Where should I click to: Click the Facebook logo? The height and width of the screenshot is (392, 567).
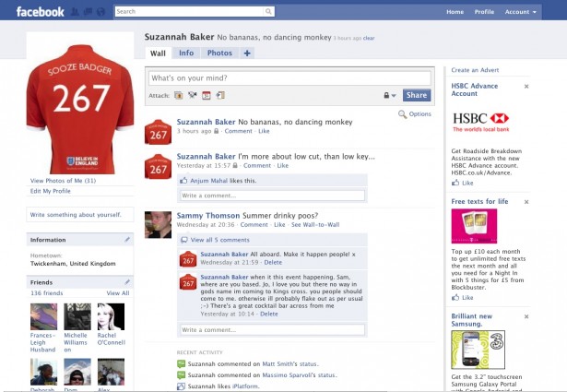point(41,12)
